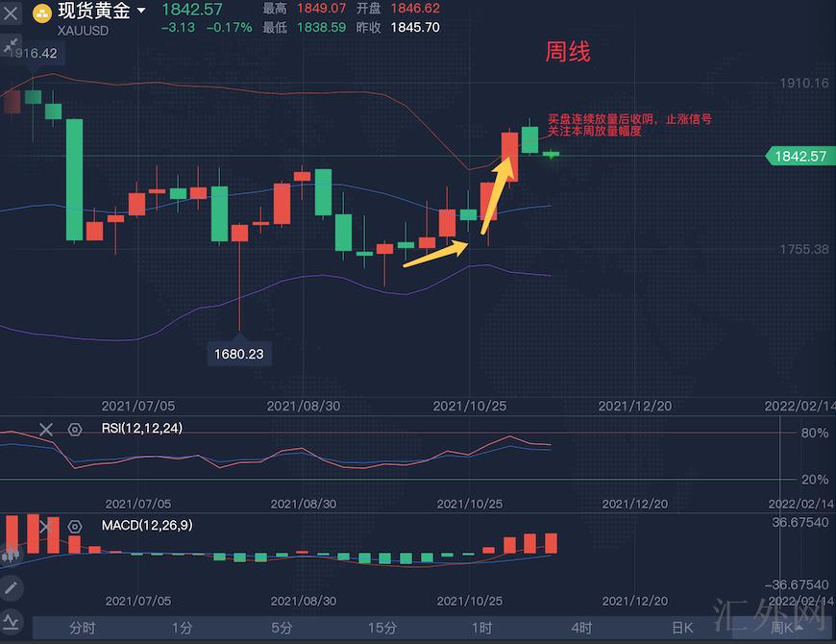Screen dimensions: 836x644
Task: Expand the 周K period dropdown
Action: coord(786,628)
